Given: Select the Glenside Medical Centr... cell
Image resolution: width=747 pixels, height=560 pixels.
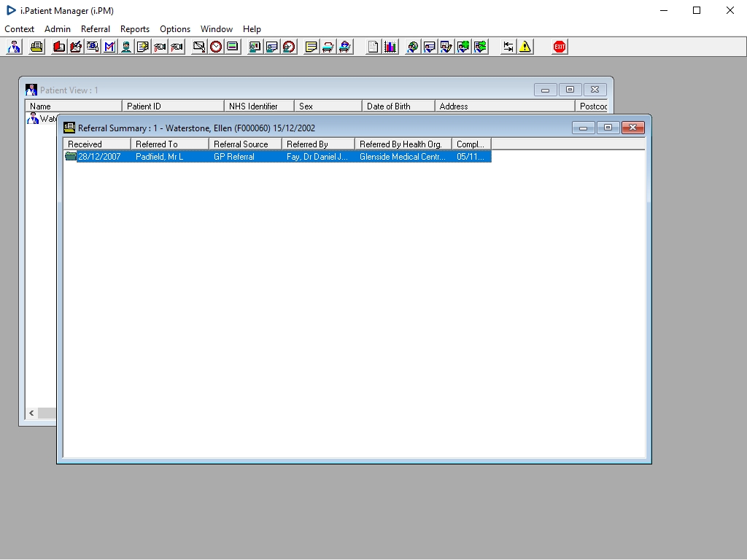Looking at the screenshot, I should tap(403, 157).
